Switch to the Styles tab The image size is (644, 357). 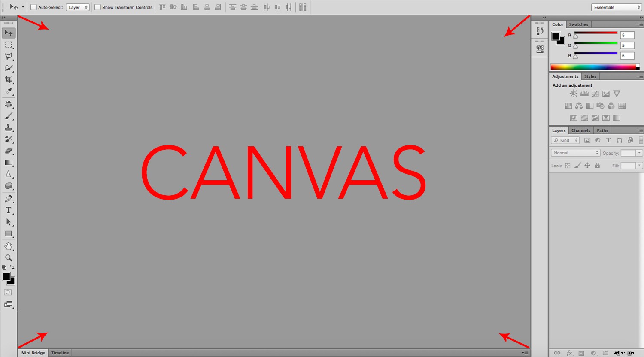pos(590,76)
